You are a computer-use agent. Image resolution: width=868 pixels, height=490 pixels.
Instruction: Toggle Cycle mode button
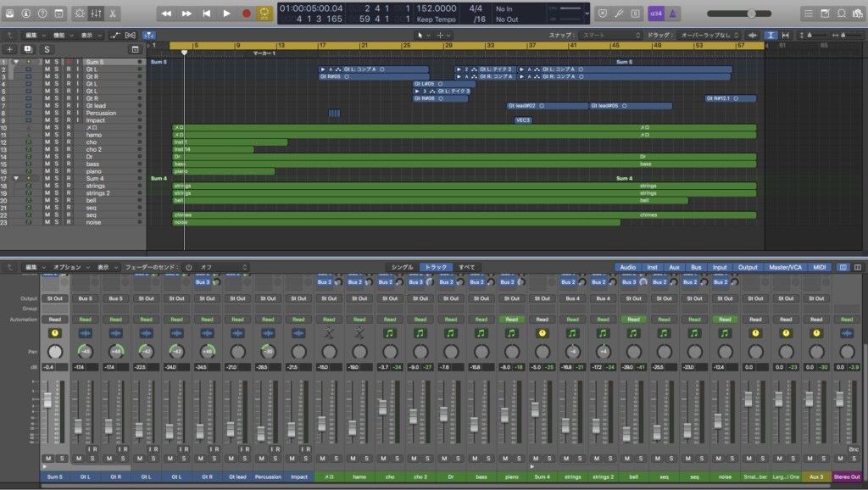[264, 14]
